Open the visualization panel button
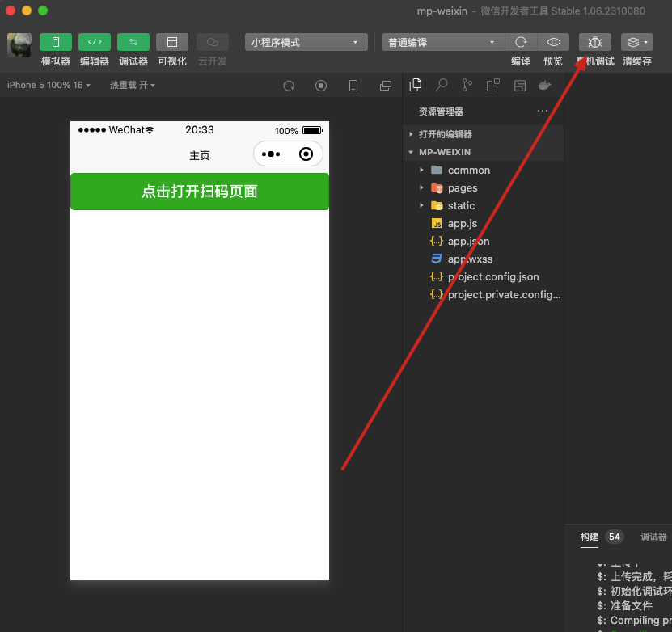Screen dimensions: 672x632 [172, 42]
